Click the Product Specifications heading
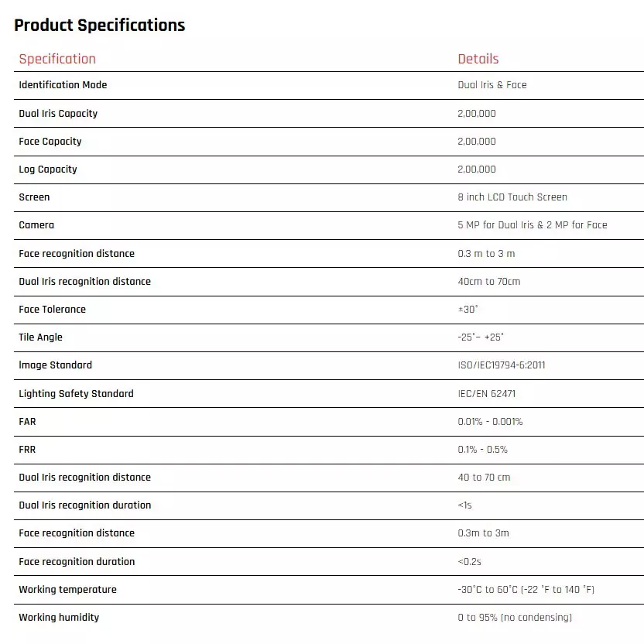The width and height of the screenshot is (644, 644). point(99,26)
